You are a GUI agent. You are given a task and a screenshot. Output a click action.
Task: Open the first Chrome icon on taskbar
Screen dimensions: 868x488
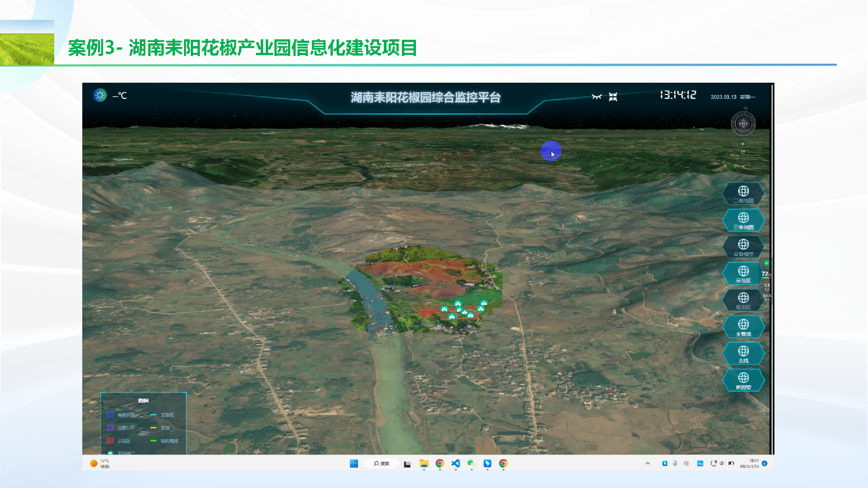click(x=440, y=464)
